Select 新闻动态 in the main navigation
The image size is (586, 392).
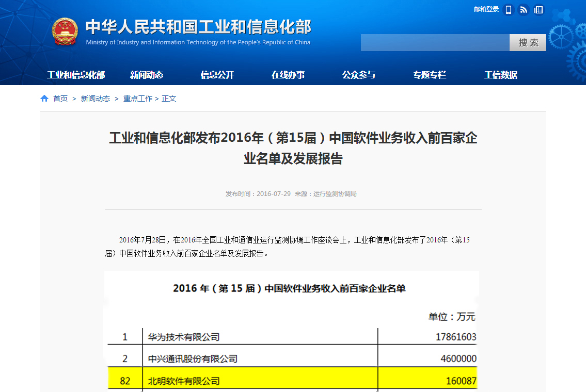click(147, 75)
